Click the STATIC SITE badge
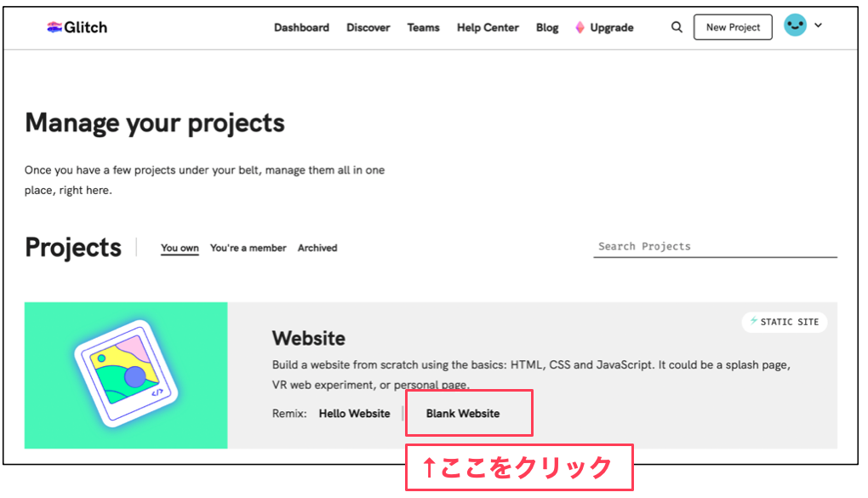The width and height of the screenshot is (868, 498). coord(784,322)
